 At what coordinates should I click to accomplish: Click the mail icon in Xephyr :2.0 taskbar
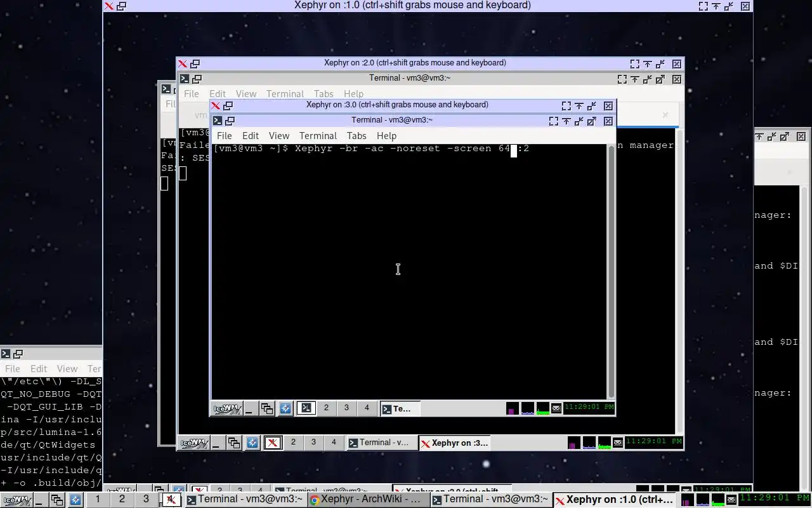(617, 443)
